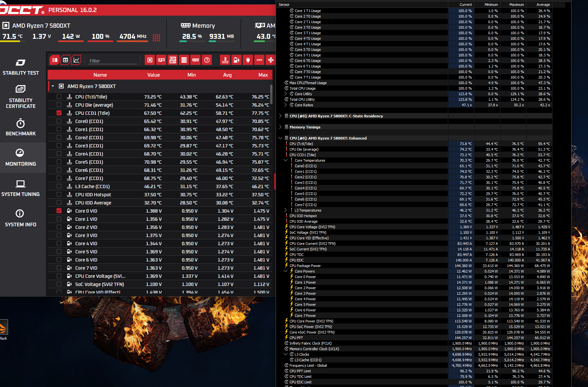Enable the CPU (Tctl/Tdie) checkbox in OCCT
588x387 pixels.
click(x=59, y=97)
